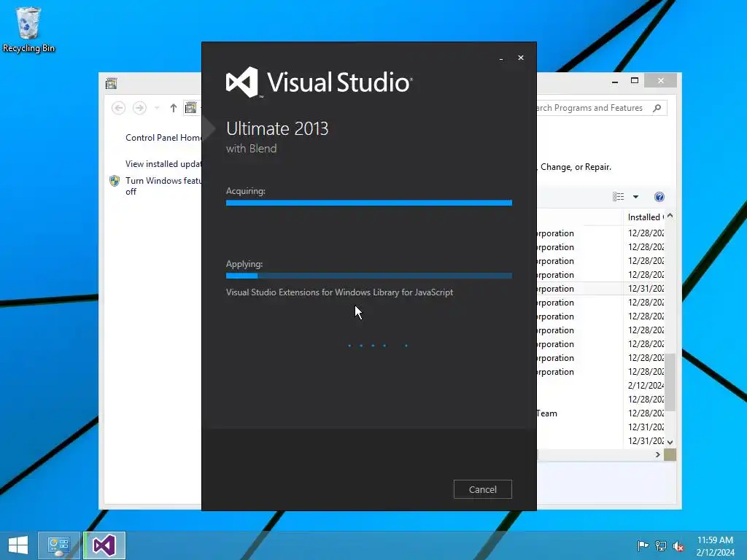Sort by the Installed On column header
747x560 pixels.
point(643,217)
